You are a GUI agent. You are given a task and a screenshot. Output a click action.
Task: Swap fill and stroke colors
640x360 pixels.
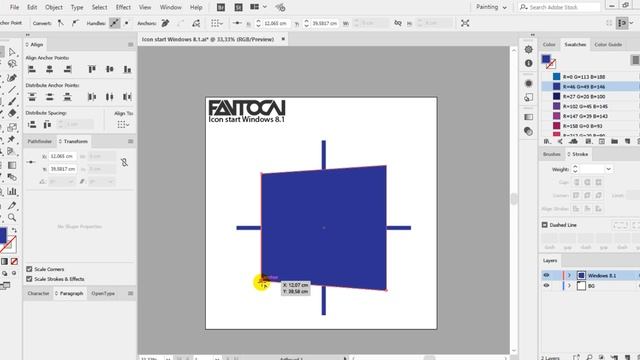(x=14, y=231)
